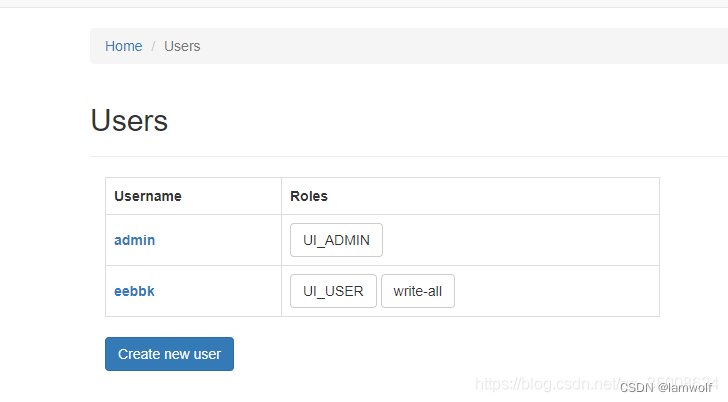Click Create new user button

169,354
